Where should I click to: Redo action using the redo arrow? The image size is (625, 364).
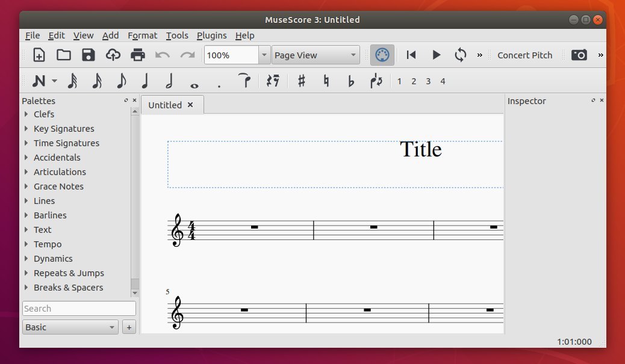[x=187, y=55]
